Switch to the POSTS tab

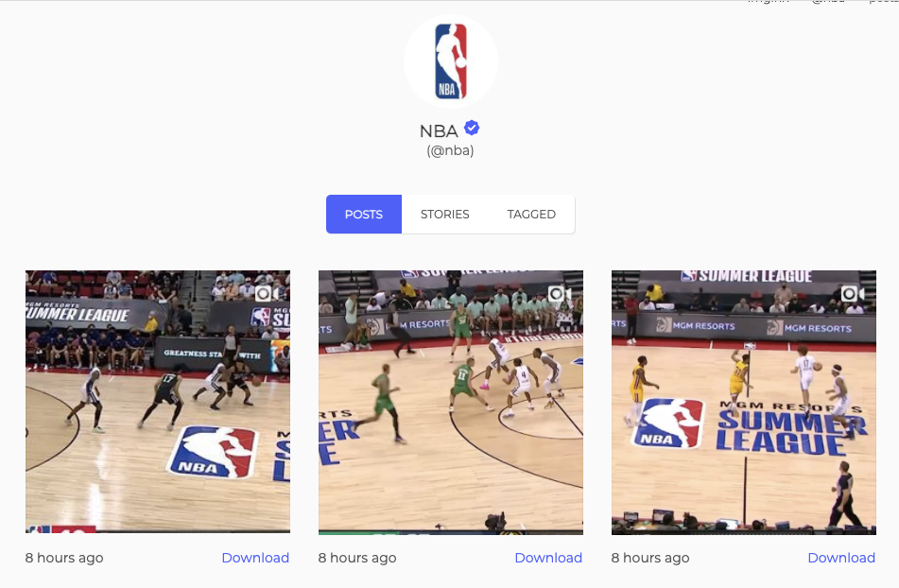click(364, 215)
